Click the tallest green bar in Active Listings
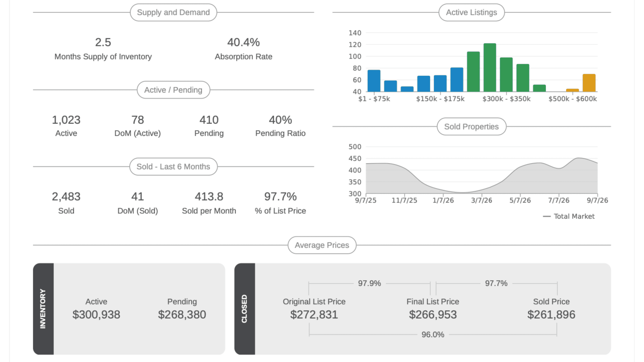 (490, 67)
